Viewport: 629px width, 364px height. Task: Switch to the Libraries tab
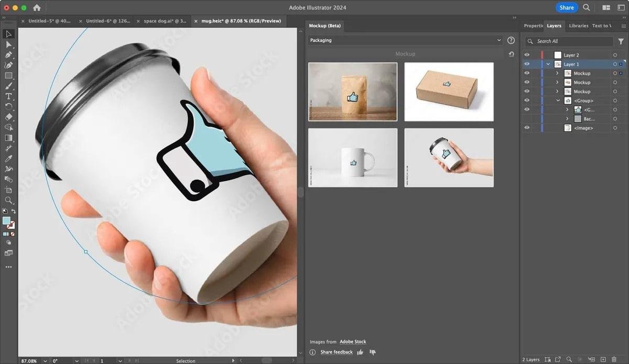point(578,25)
